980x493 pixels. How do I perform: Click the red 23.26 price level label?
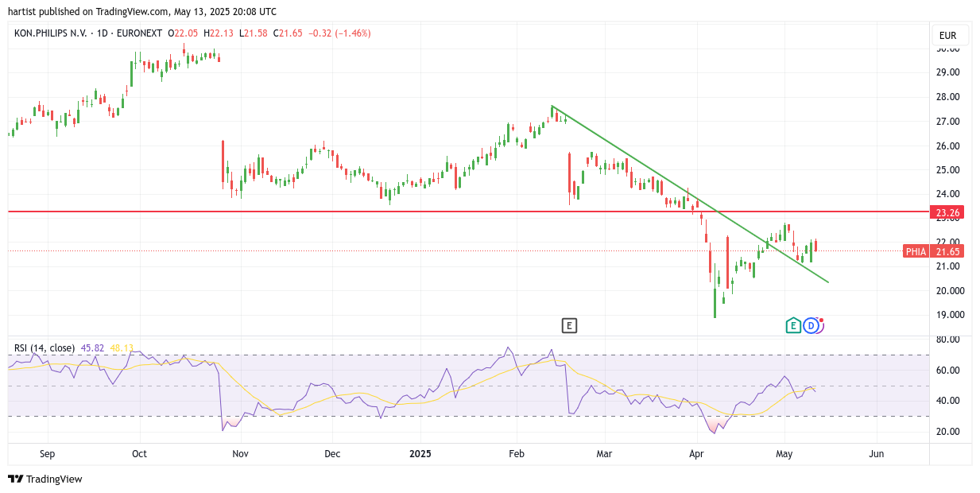[948, 212]
